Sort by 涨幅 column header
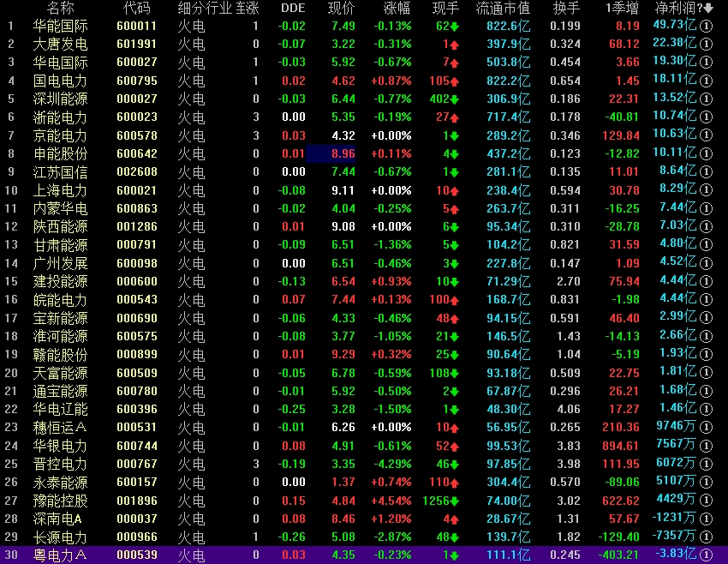This screenshot has width=728, height=564. click(x=397, y=8)
